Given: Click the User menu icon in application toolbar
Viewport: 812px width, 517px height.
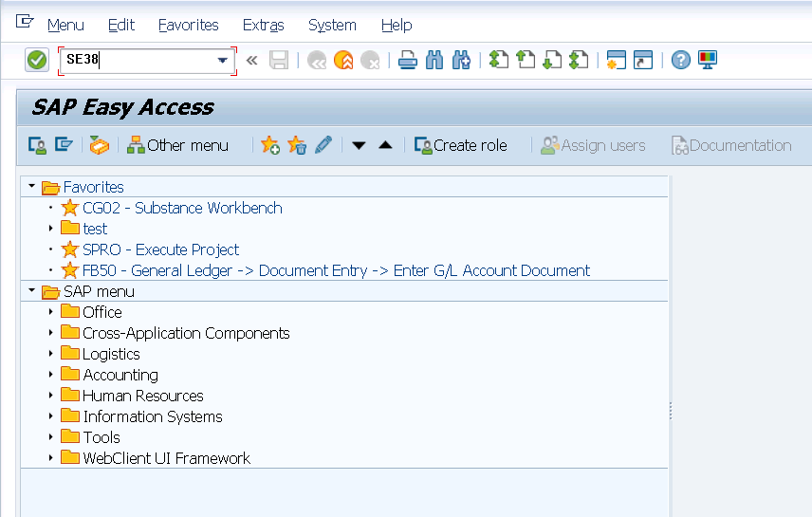Looking at the screenshot, I should tap(37, 145).
